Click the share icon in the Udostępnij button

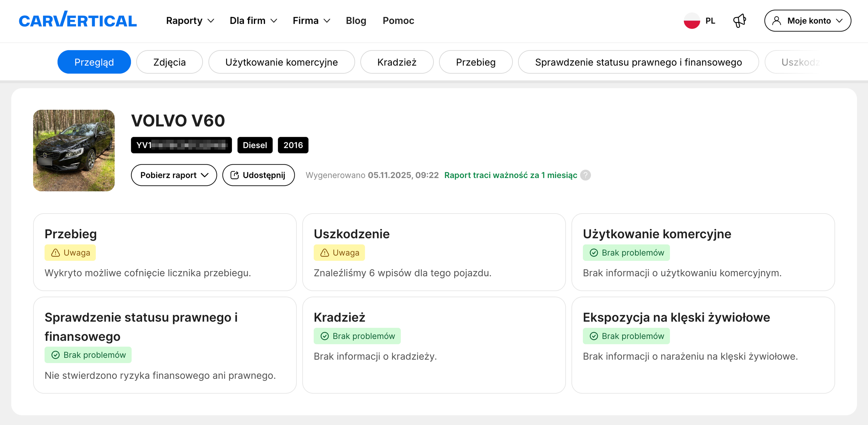(x=235, y=175)
